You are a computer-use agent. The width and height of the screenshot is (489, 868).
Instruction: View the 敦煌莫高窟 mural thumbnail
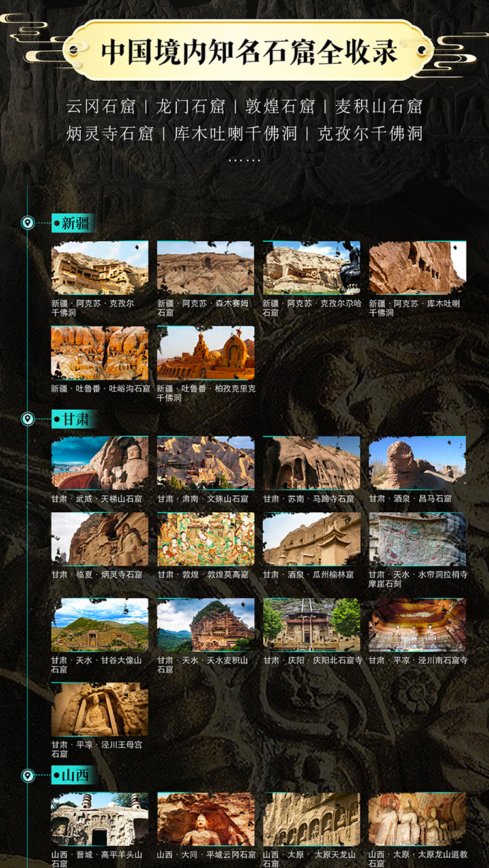[205, 539]
